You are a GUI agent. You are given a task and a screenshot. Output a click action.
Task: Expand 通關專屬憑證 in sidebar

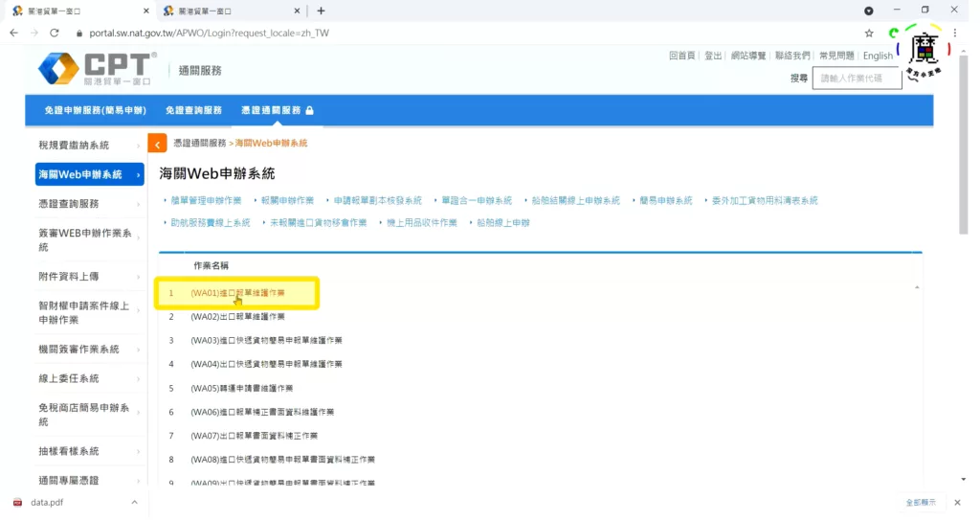[x=89, y=481]
